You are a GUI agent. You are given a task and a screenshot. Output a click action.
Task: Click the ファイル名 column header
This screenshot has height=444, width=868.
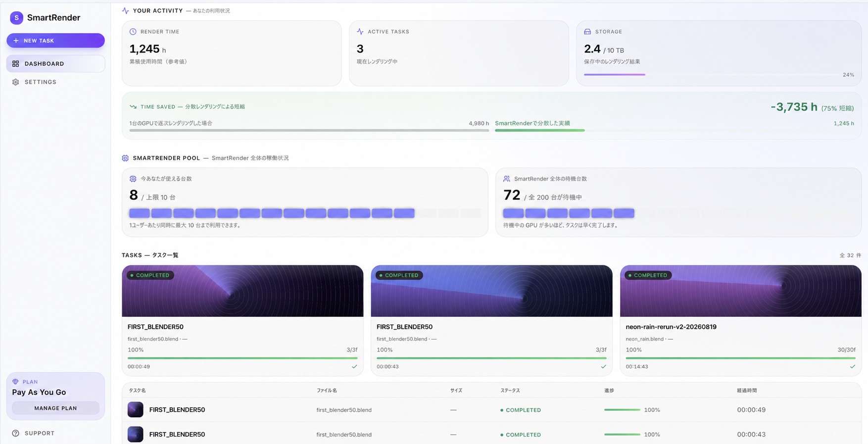pyautogui.click(x=327, y=391)
